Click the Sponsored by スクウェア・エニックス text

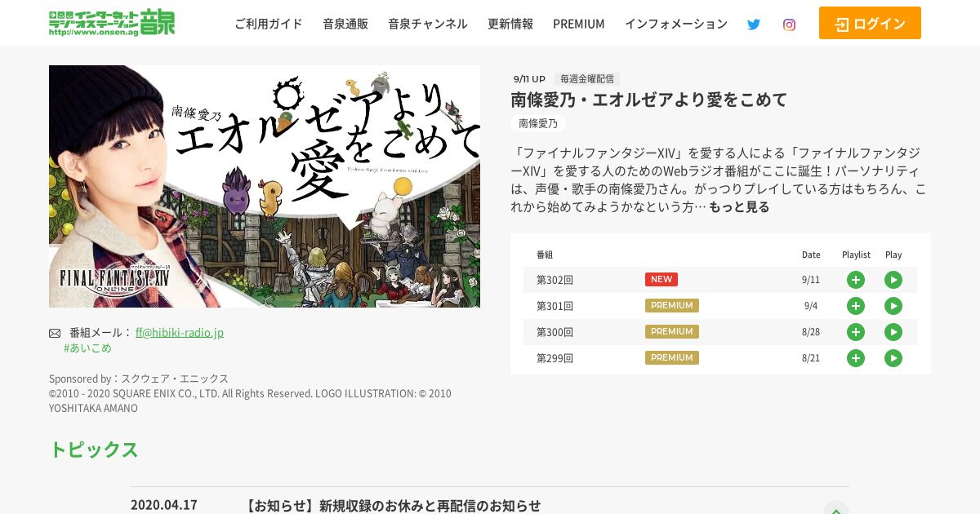pos(139,379)
